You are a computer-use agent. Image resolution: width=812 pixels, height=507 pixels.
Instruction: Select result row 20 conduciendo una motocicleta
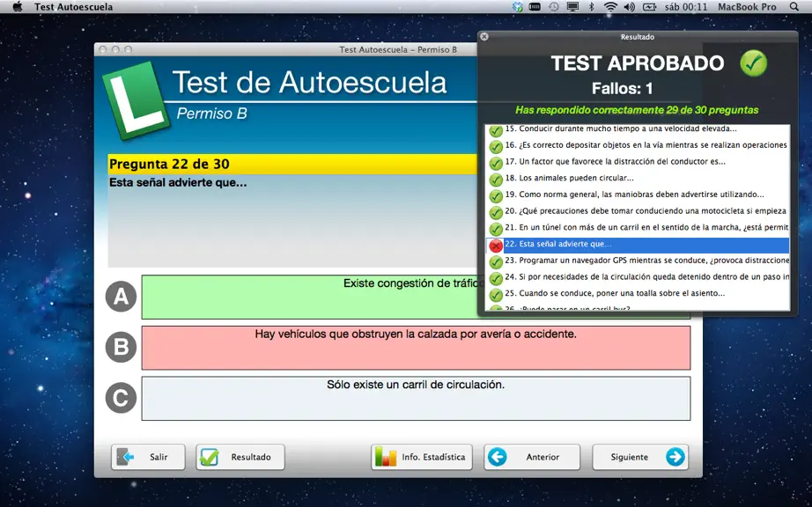638,211
